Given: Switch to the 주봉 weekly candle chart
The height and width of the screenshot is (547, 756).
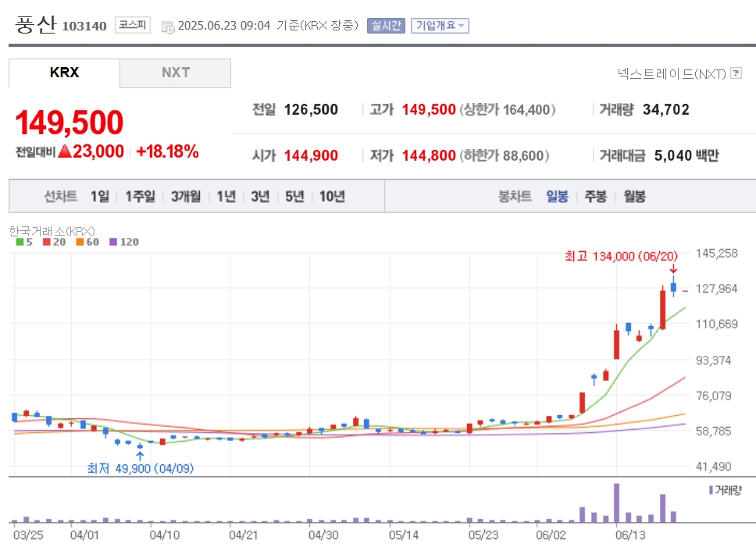Looking at the screenshot, I should pyautogui.click(x=595, y=196).
